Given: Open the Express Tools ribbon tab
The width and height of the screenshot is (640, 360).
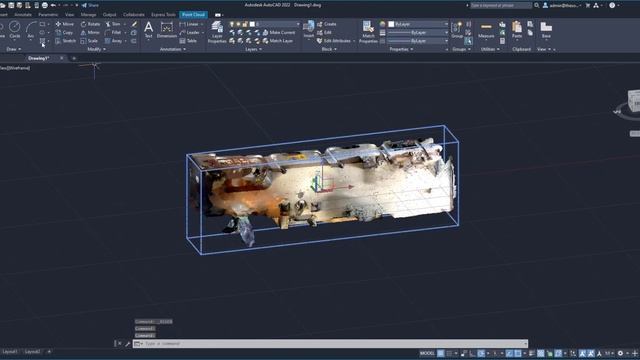Looking at the screenshot, I should pos(163,15).
